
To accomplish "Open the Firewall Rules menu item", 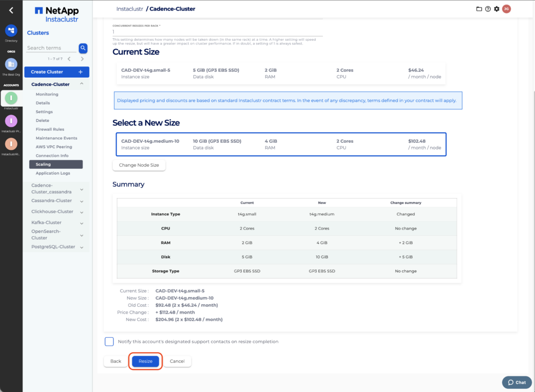I will click(50, 129).
